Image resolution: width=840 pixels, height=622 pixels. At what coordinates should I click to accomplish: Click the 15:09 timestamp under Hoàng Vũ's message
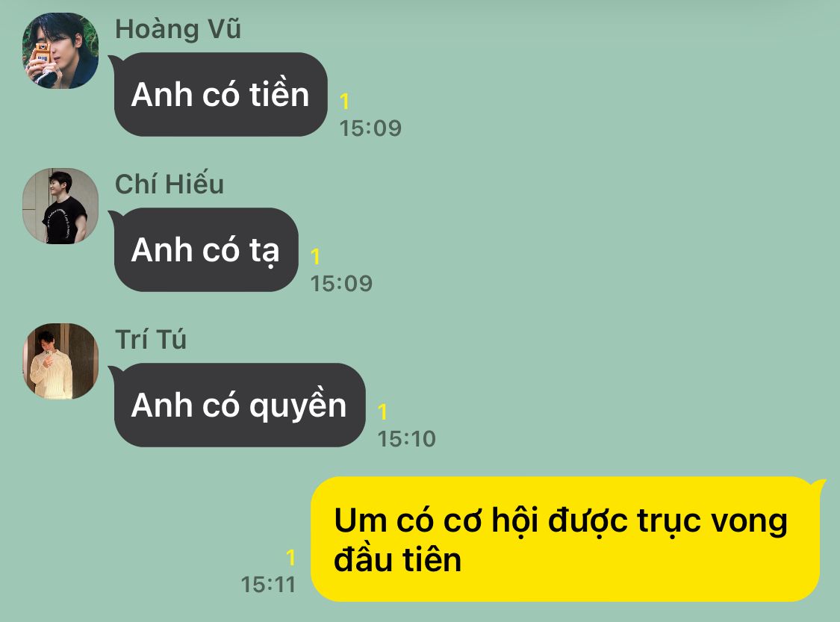pos(370,128)
